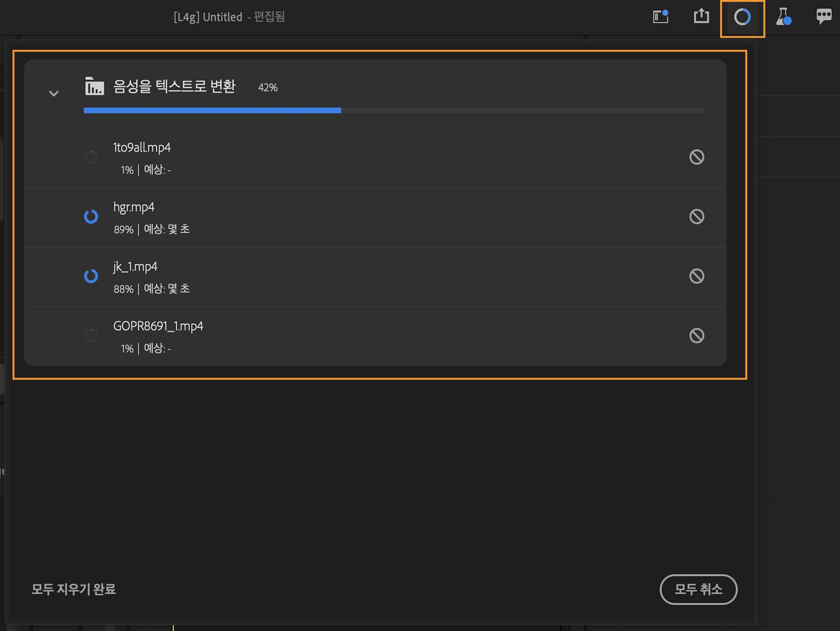Image resolution: width=840 pixels, height=631 pixels.
Task: Open the beta flask icon
Action: (784, 17)
